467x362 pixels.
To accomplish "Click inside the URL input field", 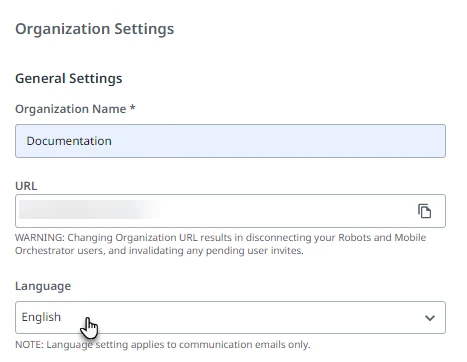I will point(230,211).
